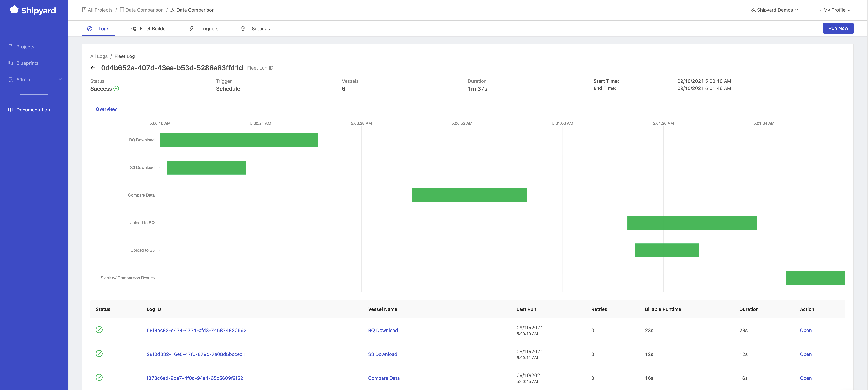Click the Shipyard Demos organization icon
This screenshot has width=868, height=390.
pyautogui.click(x=753, y=10)
